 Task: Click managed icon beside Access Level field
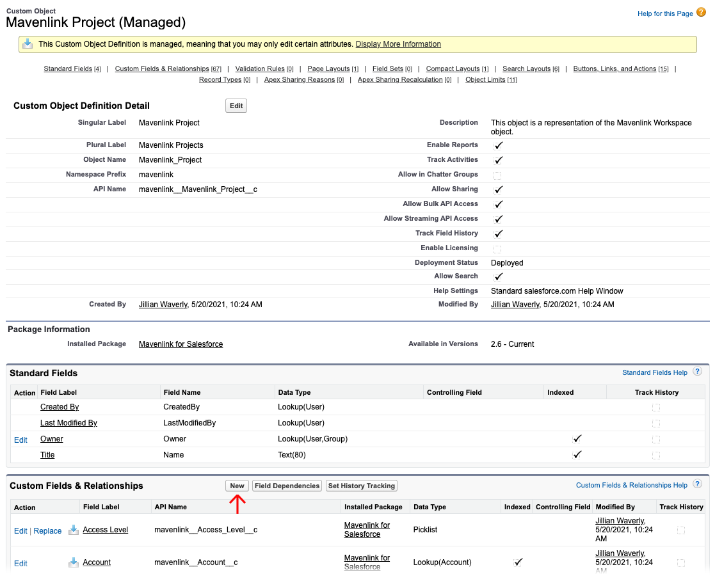(x=73, y=530)
